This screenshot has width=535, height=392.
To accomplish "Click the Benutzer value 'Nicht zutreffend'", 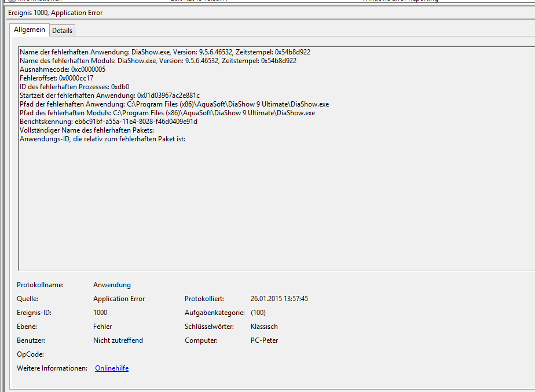I will click(x=118, y=340).
